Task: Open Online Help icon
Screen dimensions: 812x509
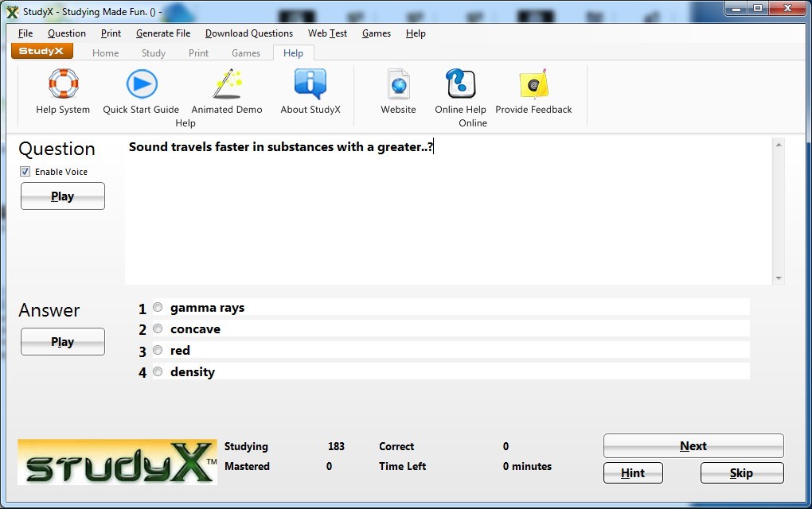Action: click(460, 84)
